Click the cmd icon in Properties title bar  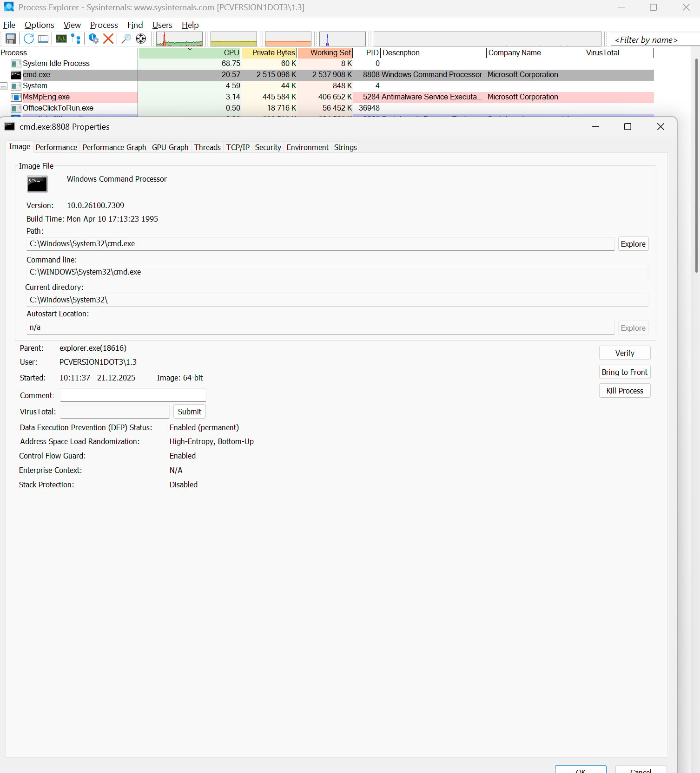(x=10, y=126)
